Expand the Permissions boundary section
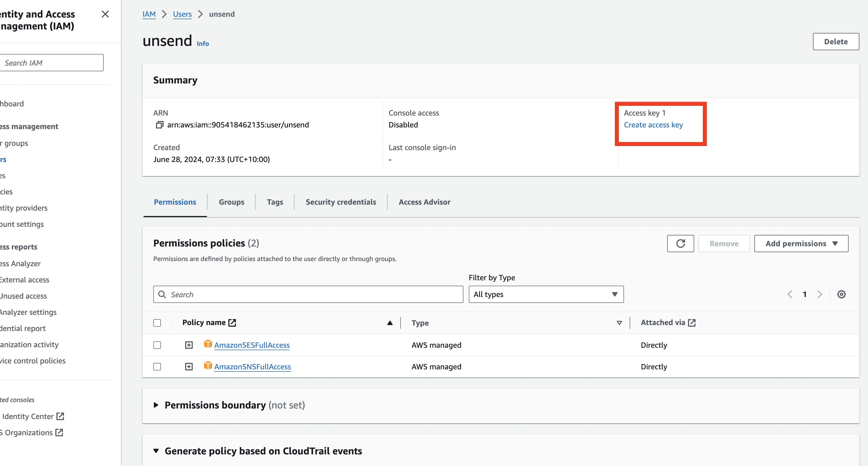 pyautogui.click(x=156, y=405)
